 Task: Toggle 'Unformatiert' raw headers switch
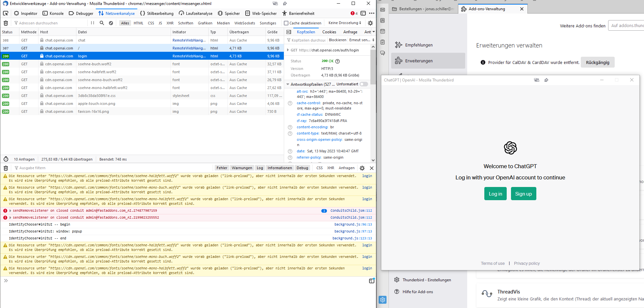tap(364, 84)
